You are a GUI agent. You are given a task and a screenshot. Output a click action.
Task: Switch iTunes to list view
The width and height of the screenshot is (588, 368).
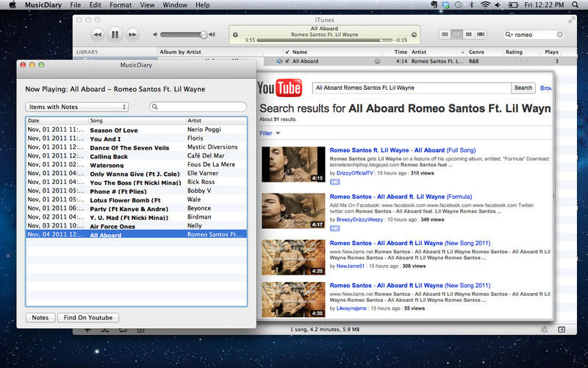[445, 35]
